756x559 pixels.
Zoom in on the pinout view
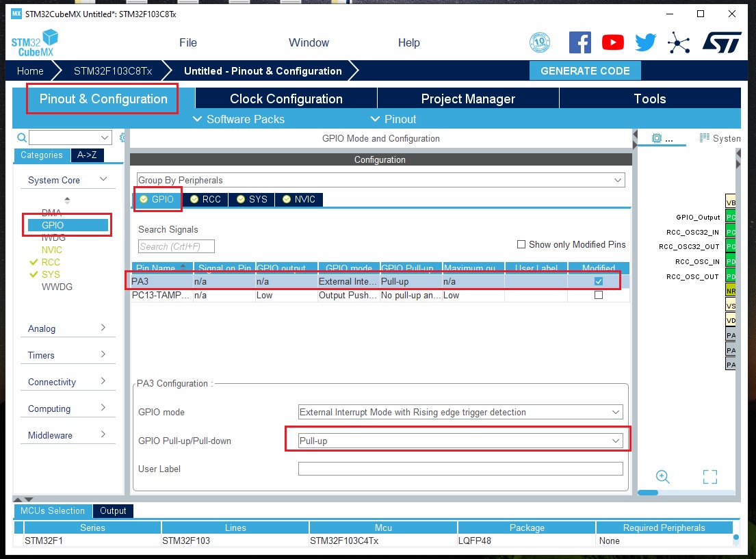[x=663, y=476]
